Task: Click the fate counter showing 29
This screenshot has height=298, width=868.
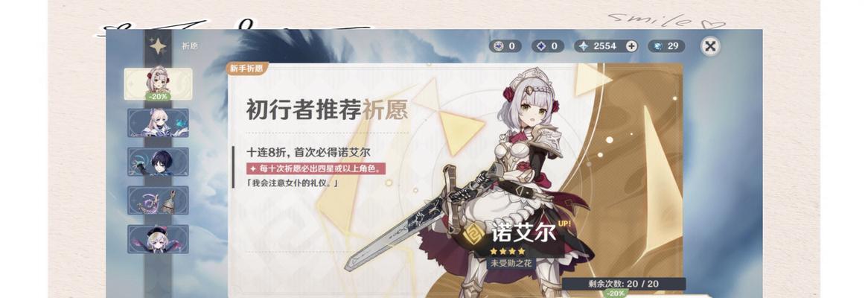Action: [x=666, y=46]
